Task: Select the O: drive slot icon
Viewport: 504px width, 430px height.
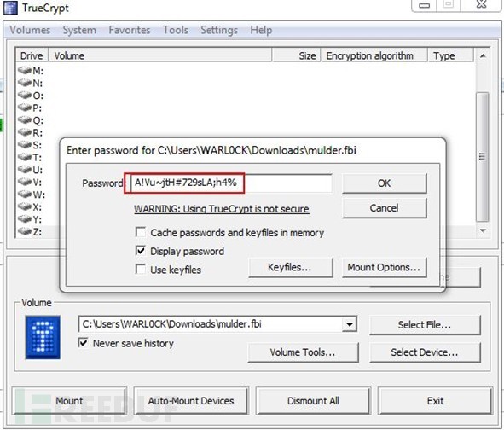Action: click(25, 96)
